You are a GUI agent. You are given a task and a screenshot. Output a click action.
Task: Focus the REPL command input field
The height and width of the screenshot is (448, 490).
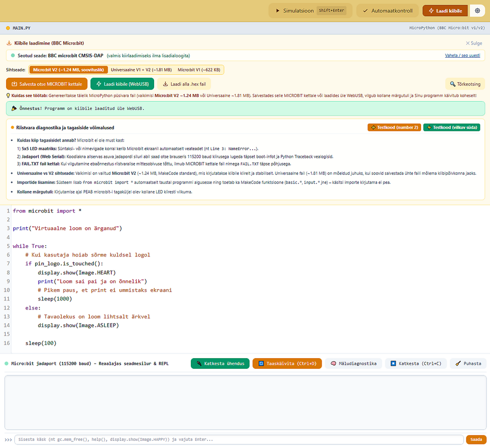click(239, 439)
